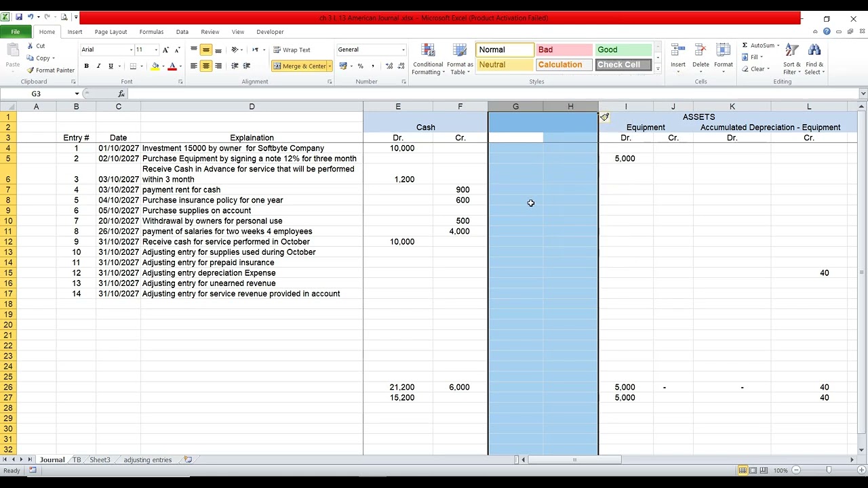Open the font size dropdown
Screen dimensions: 868x488
(155, 49)
